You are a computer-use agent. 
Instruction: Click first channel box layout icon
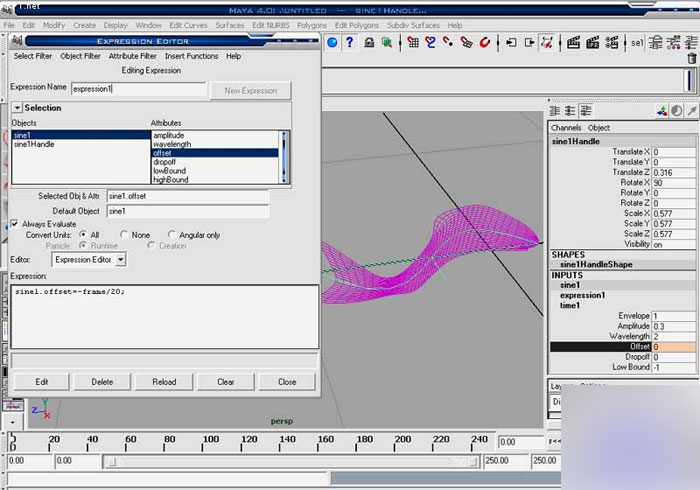tap(555, 111)
